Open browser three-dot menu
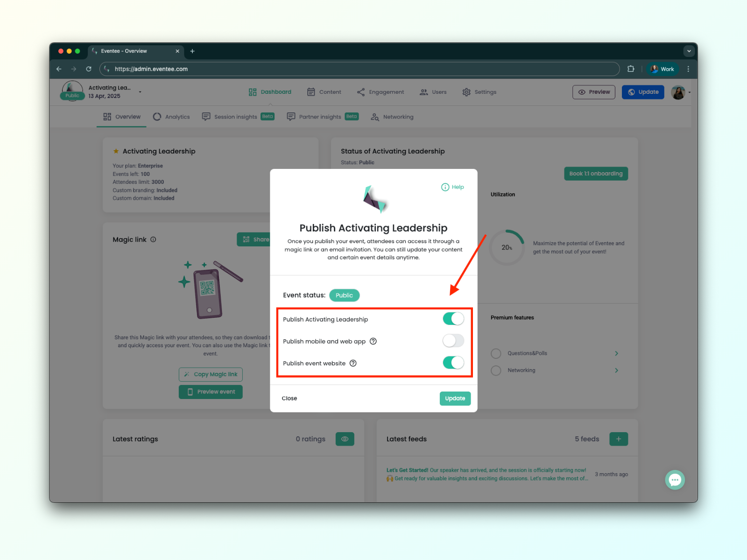Viewport: 747px width, 560px height. pyautogui.click(x=688, y=69)
